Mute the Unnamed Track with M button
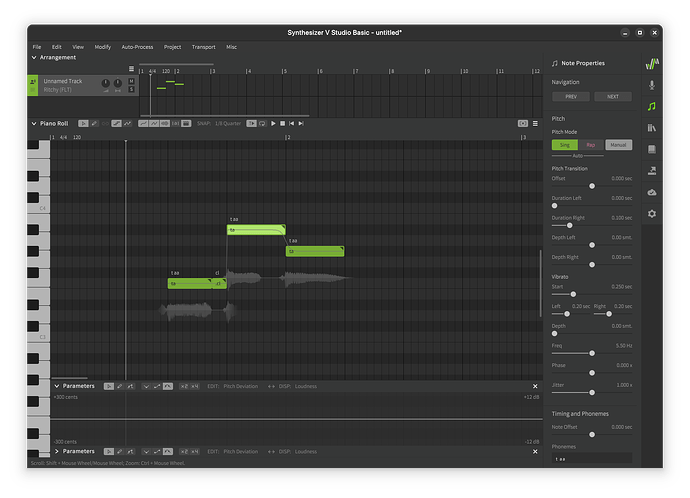This screenshot has width=690, height=498. coord(131,81)
